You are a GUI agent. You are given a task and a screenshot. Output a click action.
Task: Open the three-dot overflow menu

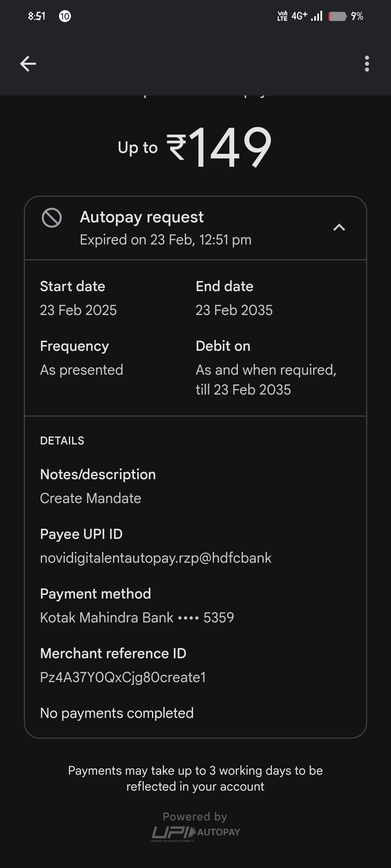coord(367,64)
